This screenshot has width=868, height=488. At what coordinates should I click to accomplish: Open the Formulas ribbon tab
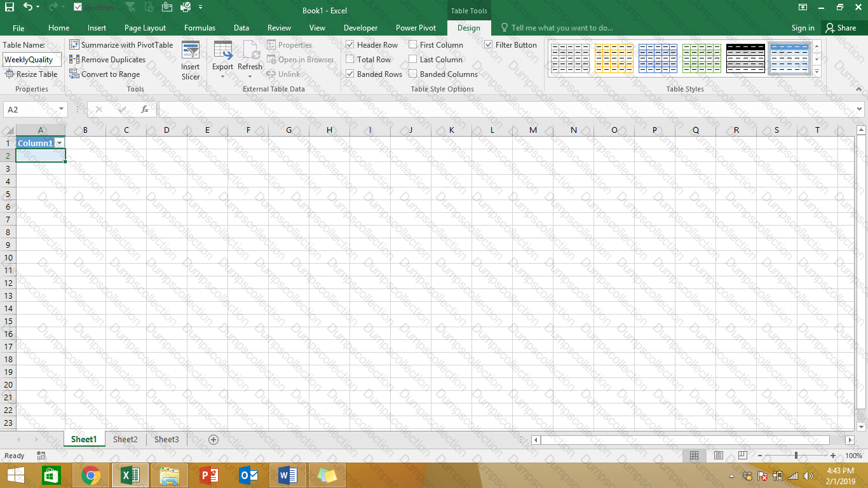click(x=200, y=28)
